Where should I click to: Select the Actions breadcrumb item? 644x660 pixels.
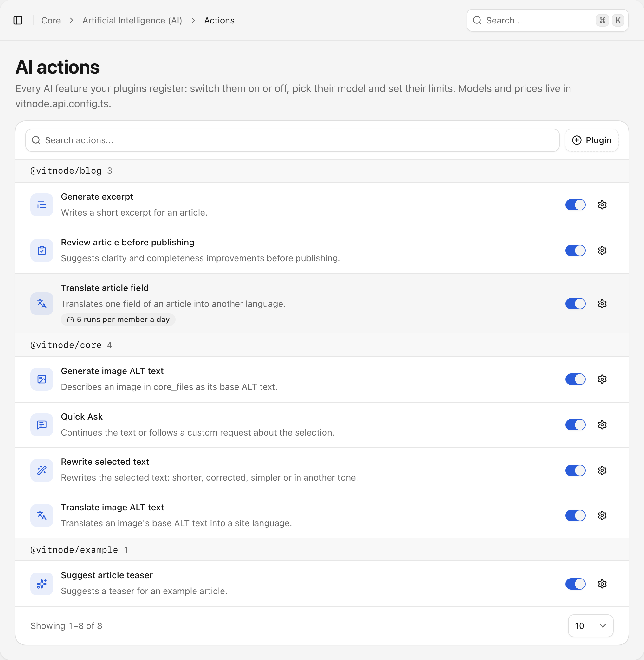[x=219, y=20]
